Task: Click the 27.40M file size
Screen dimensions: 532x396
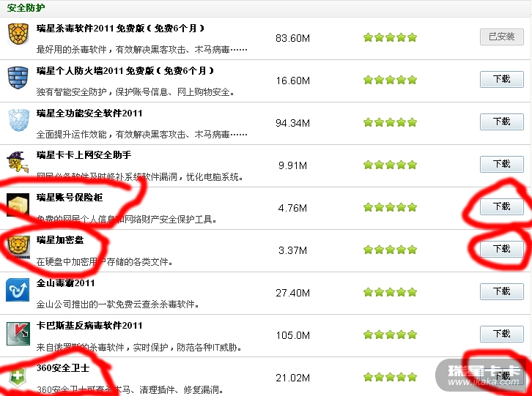Action: click(292, 293)
